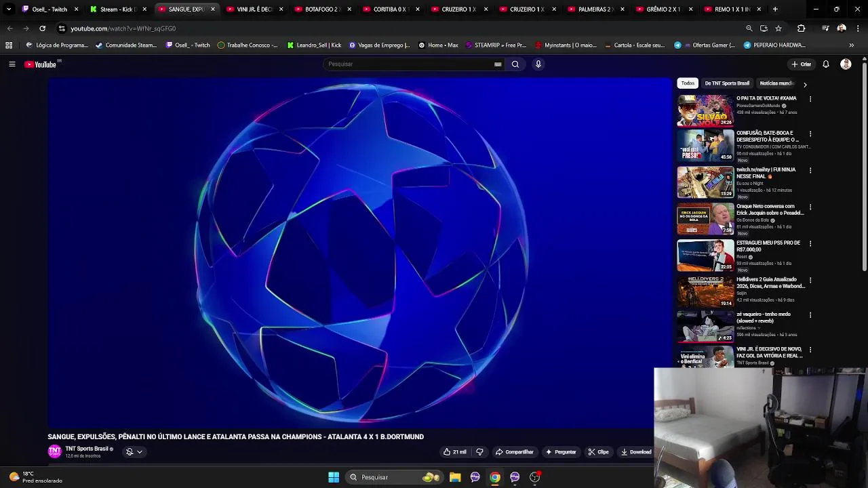Open File Explorer from taskbar

[455, 477]
